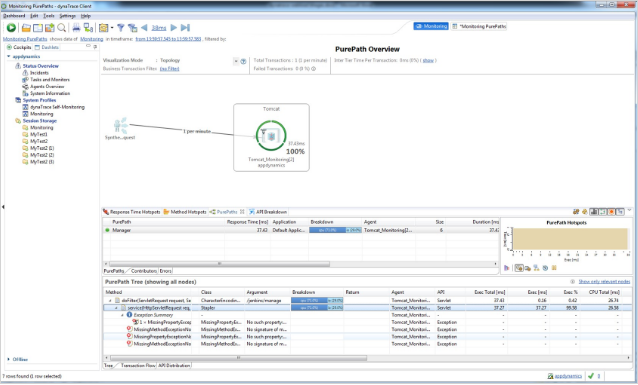The width and height of the screenshot is (638, 385).
Task: Click the help icon beside Topology
Action: point(243,61)
